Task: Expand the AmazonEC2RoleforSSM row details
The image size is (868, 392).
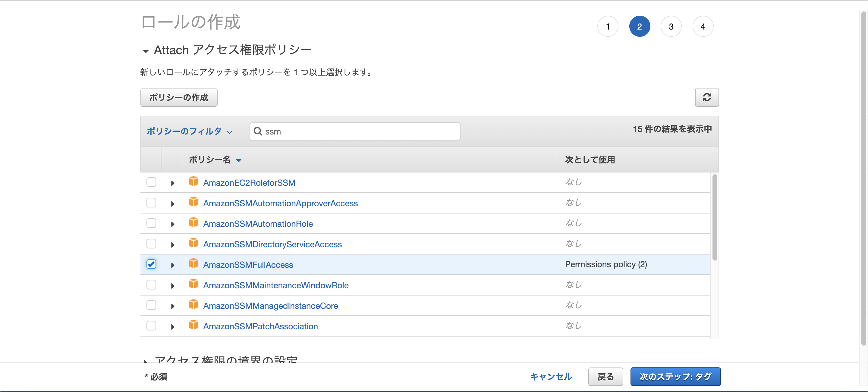Action: (x=172, y=183)
